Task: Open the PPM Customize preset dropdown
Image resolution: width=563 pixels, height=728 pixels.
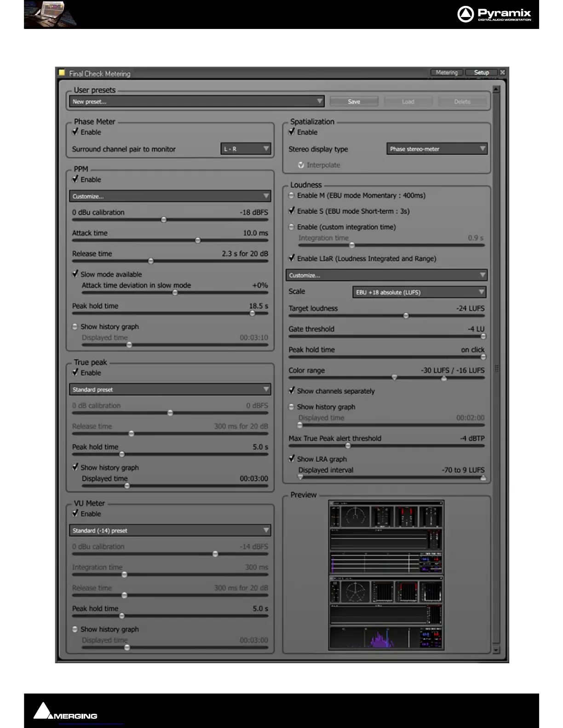Action: pyautogui.click(x=170, y=196)
